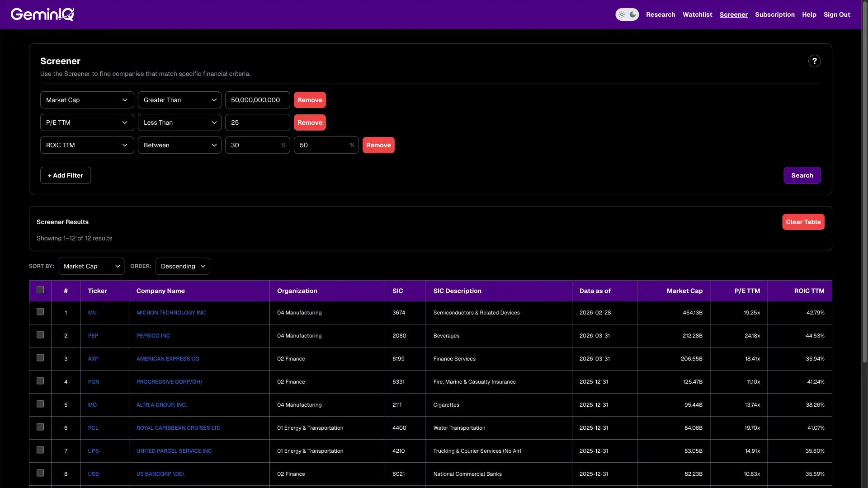Check the Micron Technology row checkbox
Viewport: 868px width, 488px height.
click(40, 312)
